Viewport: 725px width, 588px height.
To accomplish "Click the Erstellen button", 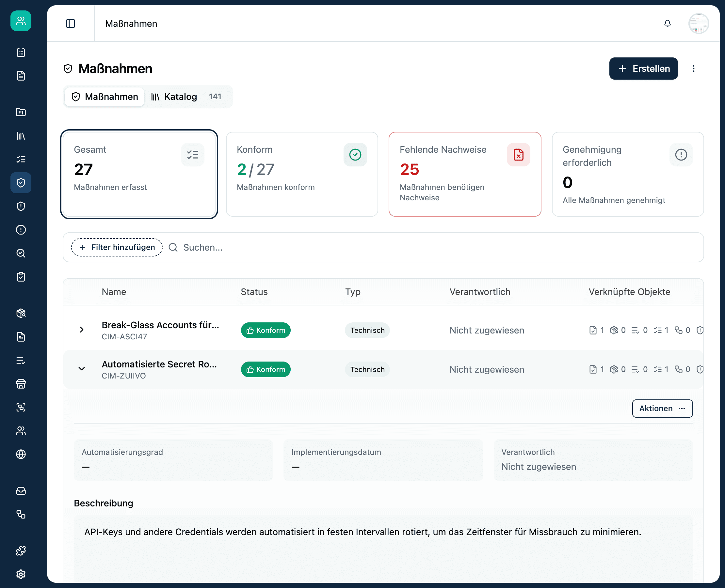I will coord(643,69).
